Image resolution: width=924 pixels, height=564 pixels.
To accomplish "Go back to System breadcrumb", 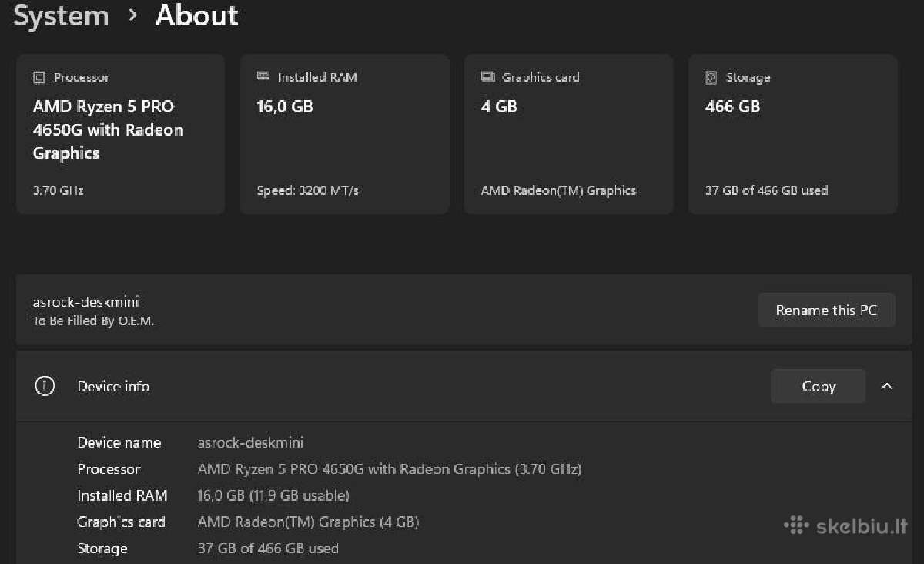I will tap(61, 15).
